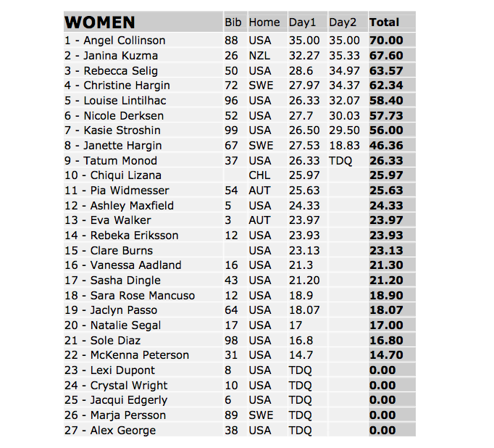Click the Home column header
This screenshot has width=494, height=448.
264,22
